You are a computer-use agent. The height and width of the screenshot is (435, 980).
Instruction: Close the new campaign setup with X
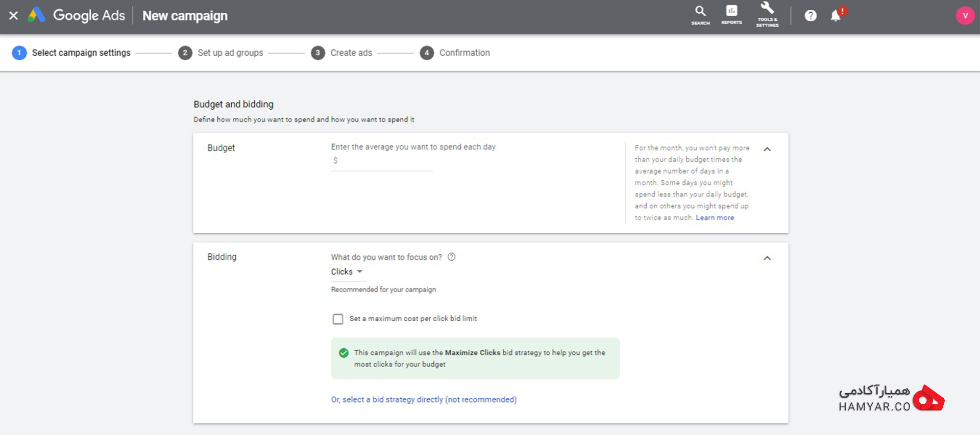pyautogui.click(x=14, y=16)
